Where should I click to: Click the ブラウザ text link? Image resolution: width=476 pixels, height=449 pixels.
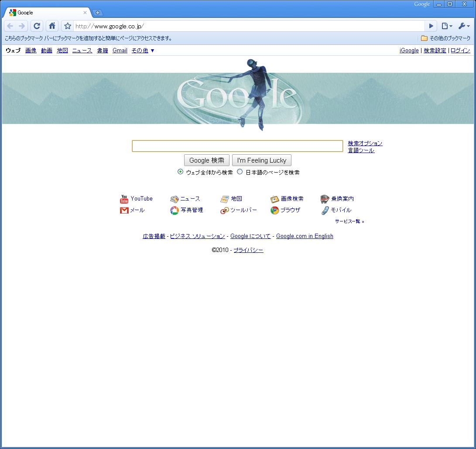click(290, 210)
